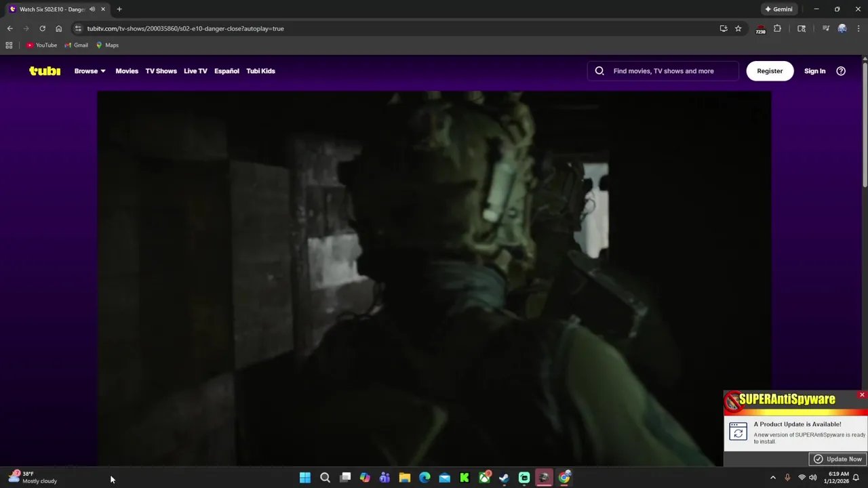Open the TV Shows section
Screen dimensions: 868x488
(161, 71)
